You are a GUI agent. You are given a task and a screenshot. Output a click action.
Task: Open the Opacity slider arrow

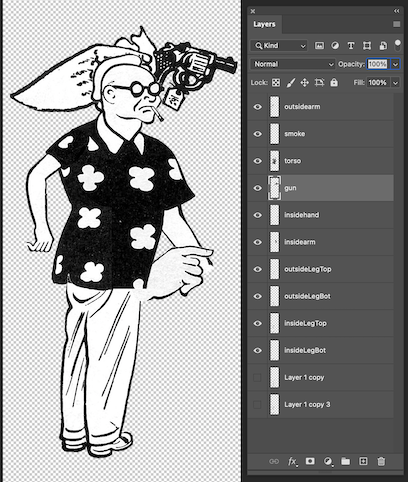pos(395,64)
